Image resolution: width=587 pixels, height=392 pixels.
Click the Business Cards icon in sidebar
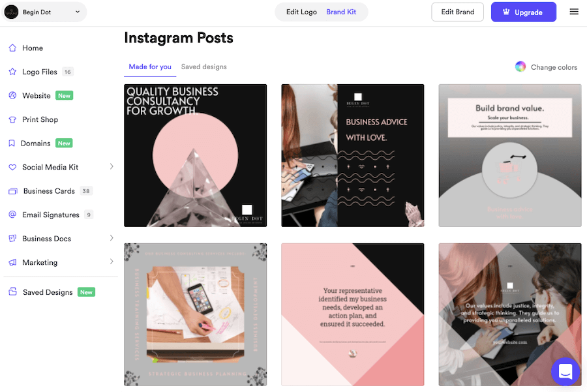tap(13, 191)
